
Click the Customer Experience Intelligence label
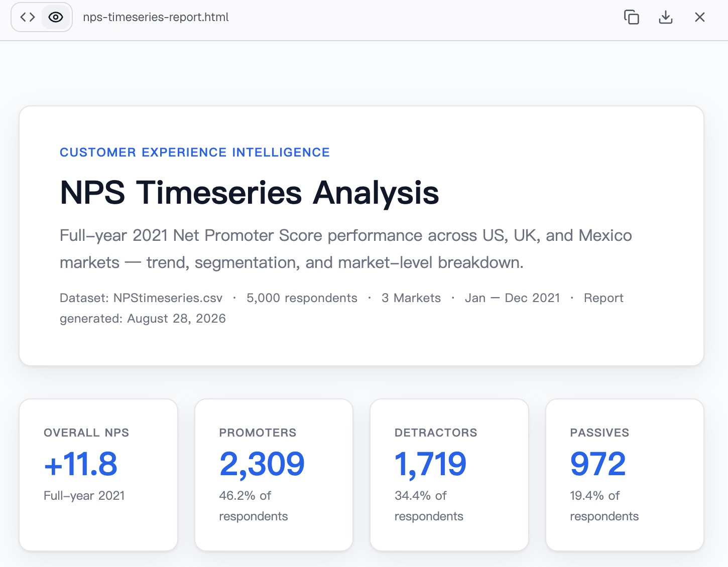point(195,153)
